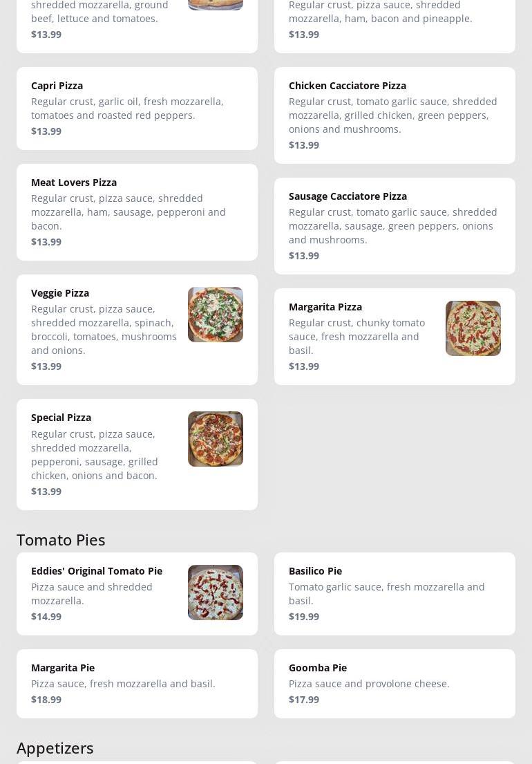
Task: Click the Margarita Pie $18.99 price
Action: tap(46, 700)
